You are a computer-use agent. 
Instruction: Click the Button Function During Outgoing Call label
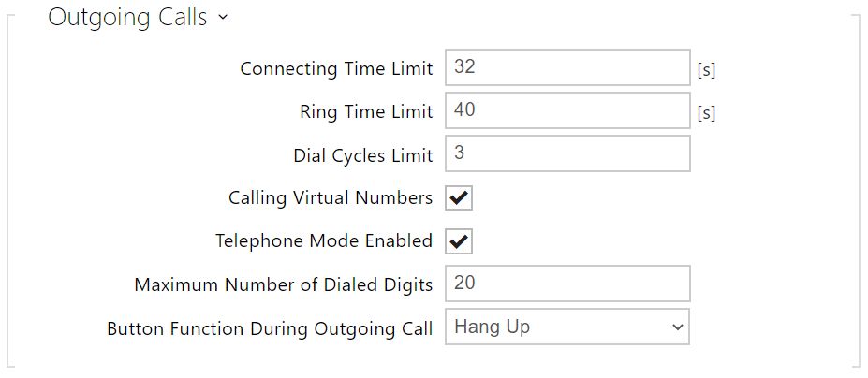[270, 328]
